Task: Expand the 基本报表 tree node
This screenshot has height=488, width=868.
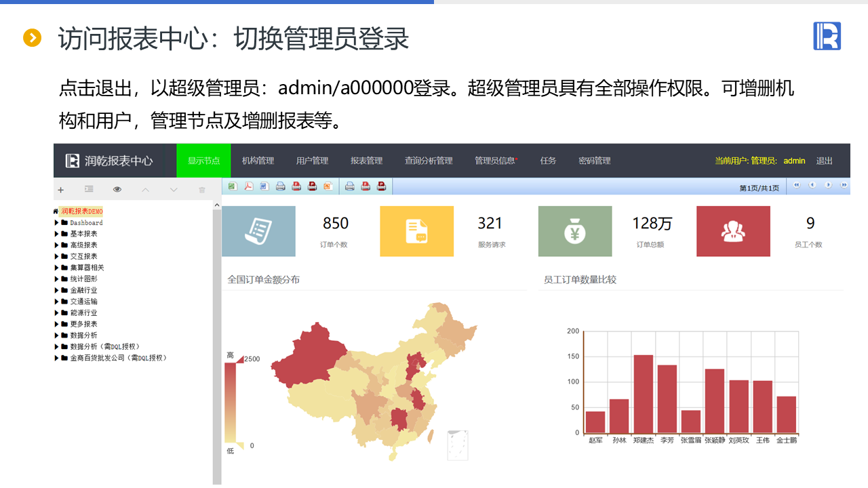Action: click(57, 234)
